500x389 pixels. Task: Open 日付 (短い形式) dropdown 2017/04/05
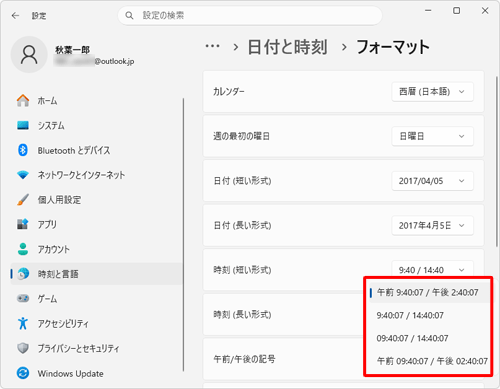432,181
